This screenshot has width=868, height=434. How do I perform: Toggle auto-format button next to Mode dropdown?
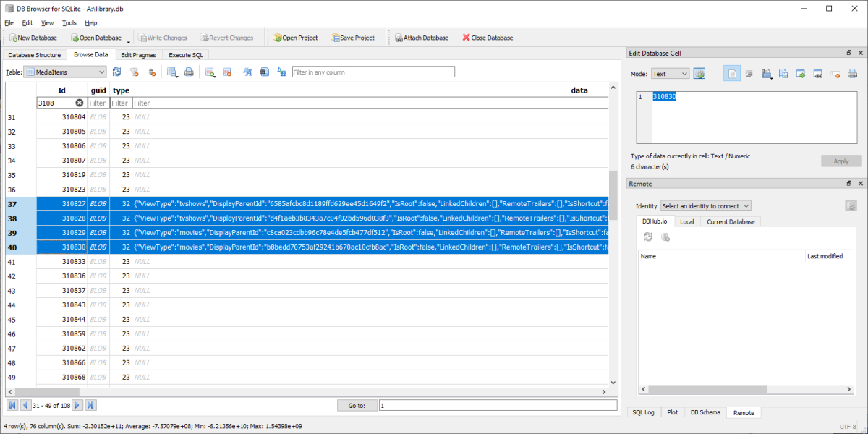pos(699,74)
